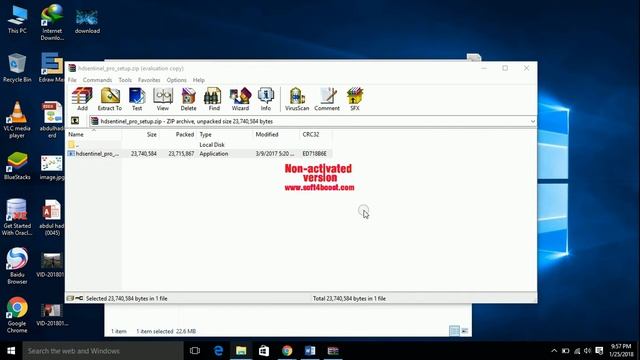Image resolution: width=640 pixels, height=360 pixels.
Task: Open the download folder desktop icon
Action: coord(87,21)
